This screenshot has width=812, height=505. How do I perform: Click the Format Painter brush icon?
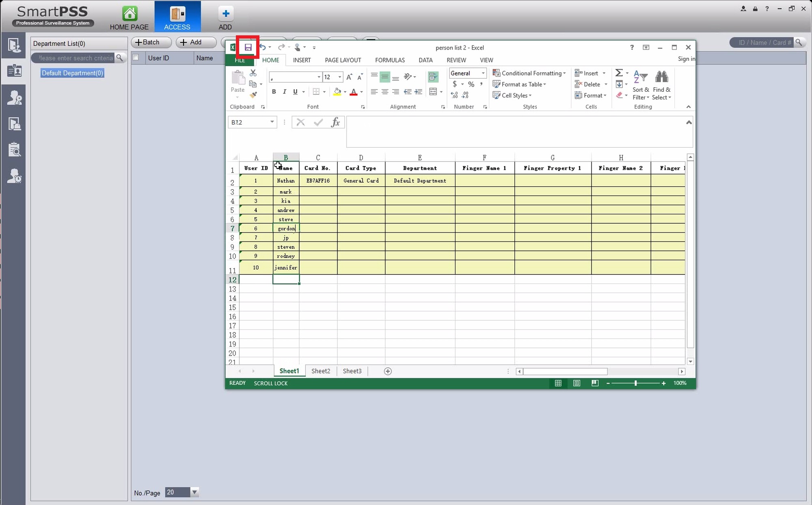click(253, 95)
